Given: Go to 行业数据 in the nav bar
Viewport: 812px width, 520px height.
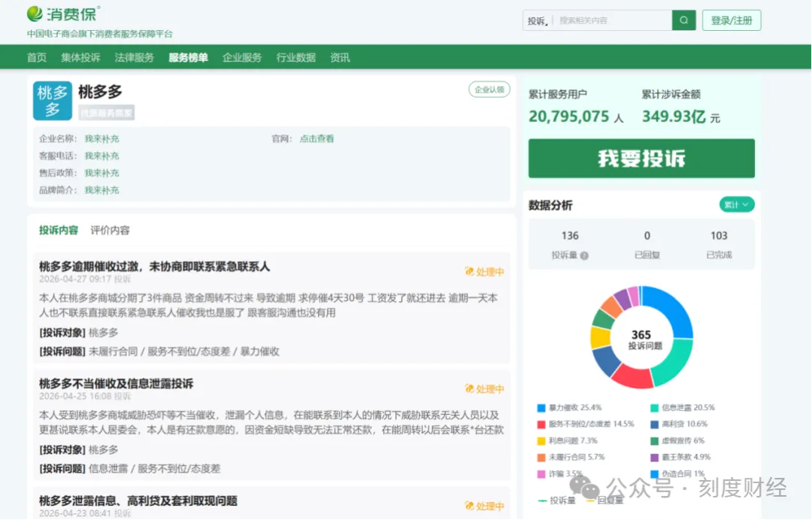Looking at the screenshot, I should (x=295, y=57).
